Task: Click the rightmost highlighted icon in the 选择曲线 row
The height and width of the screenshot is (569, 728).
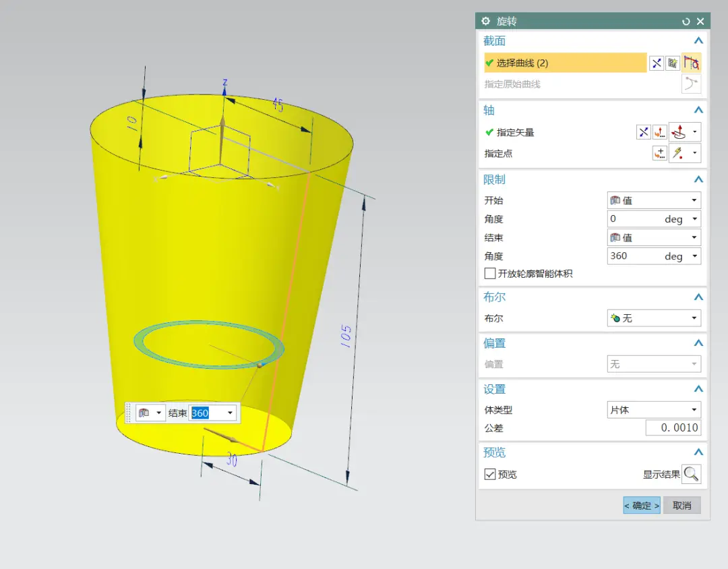Action: point(692,63)
